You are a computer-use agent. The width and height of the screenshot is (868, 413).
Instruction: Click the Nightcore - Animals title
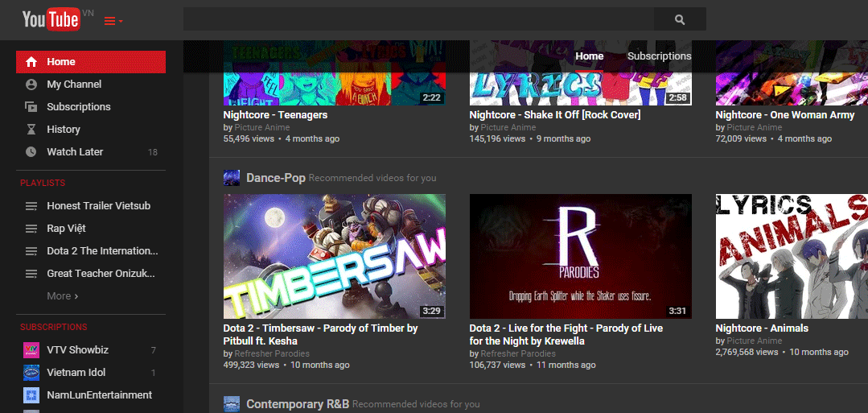point(762,328)
